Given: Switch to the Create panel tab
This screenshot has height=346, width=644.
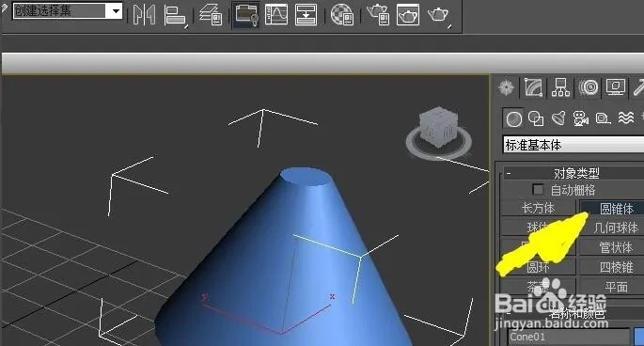Looking at the screenshot, I should [506, 87].
